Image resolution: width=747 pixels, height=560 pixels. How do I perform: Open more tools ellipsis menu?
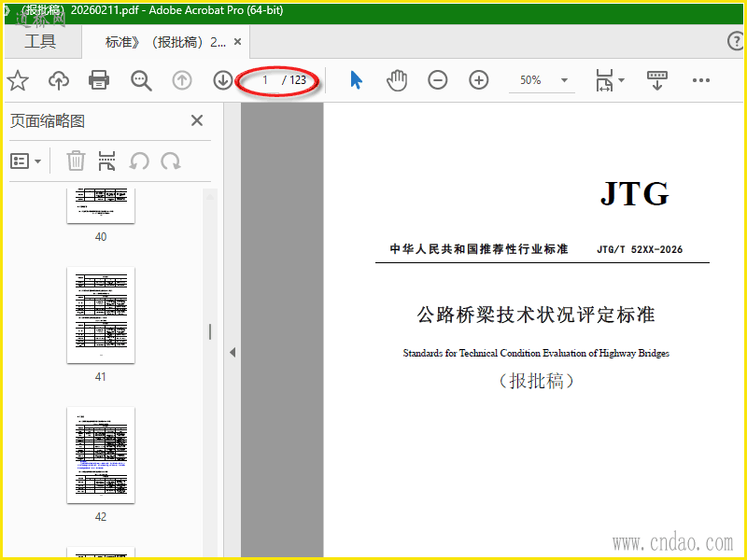click(701, 80)
